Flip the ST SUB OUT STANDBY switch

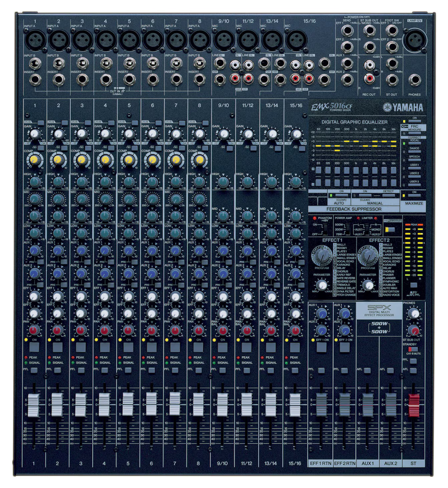[x=413, y=349]
